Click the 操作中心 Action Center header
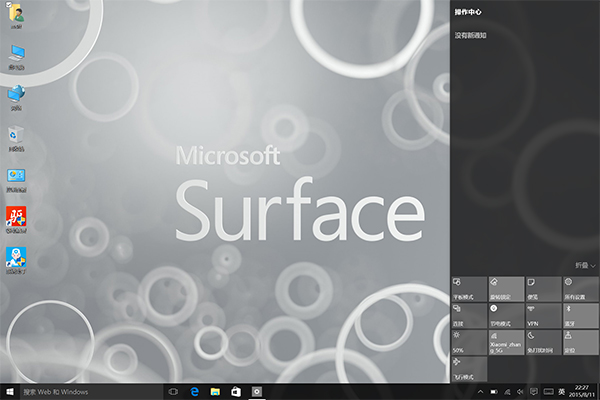600x400 pixels. [x=468, y=12]
